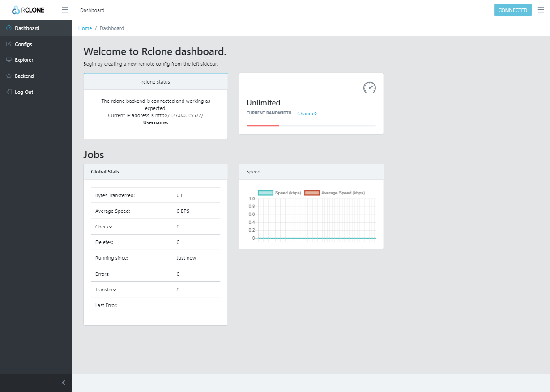Image resolution: width=550 pixels, height=392 pixels.
Task: Click the CONNECTED status button
Action: coord(512,10)
